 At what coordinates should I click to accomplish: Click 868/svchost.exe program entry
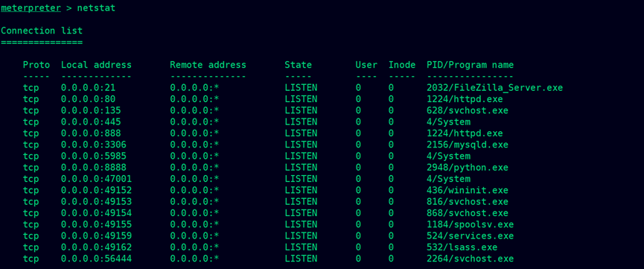coord(468,213)
